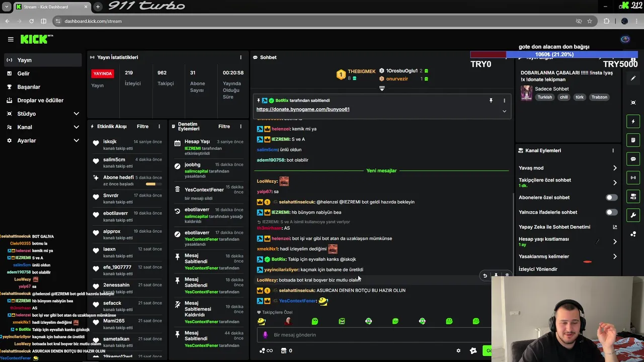Viewport: 644px width, 362px height.
Task: Click the Kick logo
Action: (x=36, y=39)
